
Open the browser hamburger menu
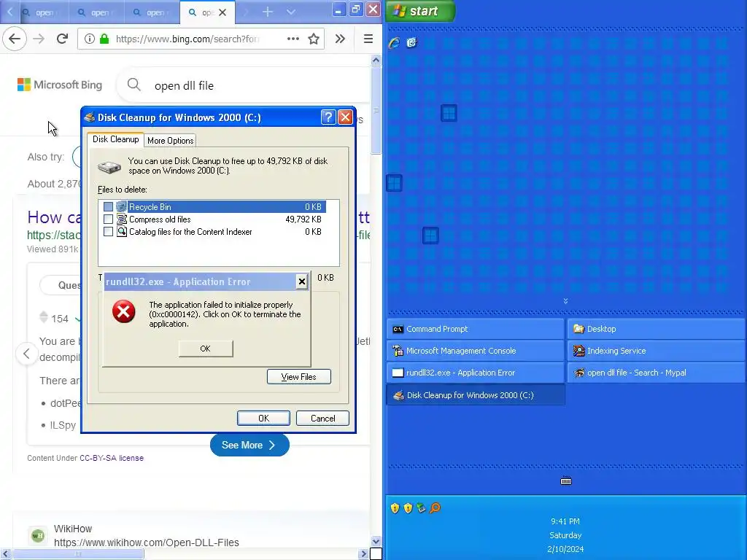coord(368,39)
